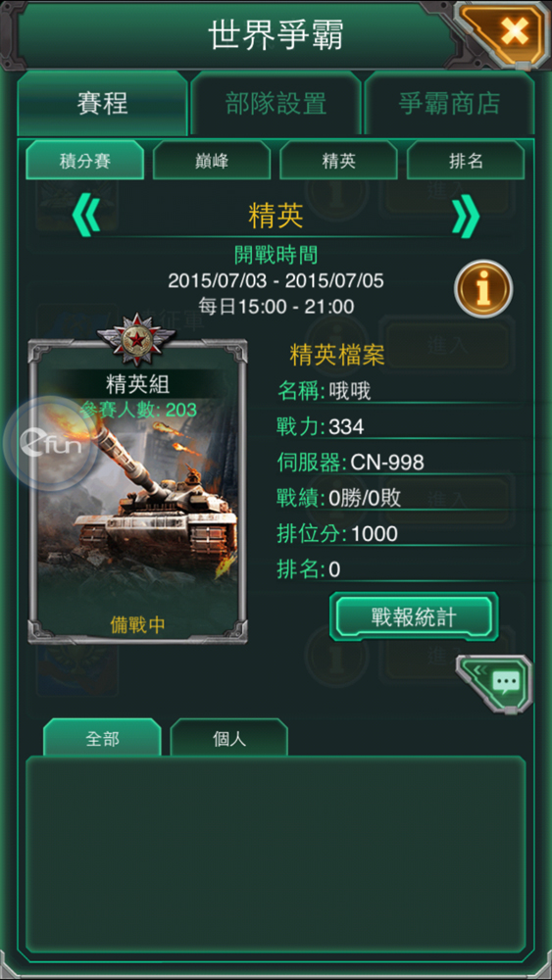This screenshot has width=552, height=980.
Task: Switch to the 巔峰 sub-tab
Action: 212,161
